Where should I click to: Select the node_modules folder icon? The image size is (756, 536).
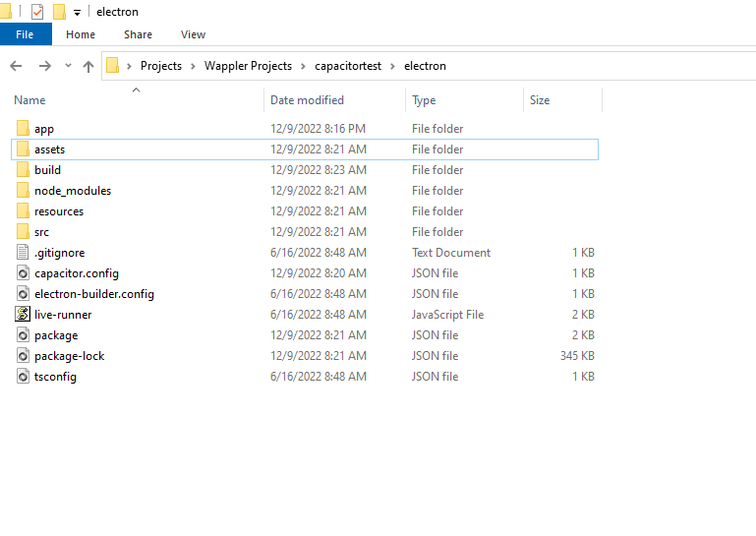[x=23, y=191]
